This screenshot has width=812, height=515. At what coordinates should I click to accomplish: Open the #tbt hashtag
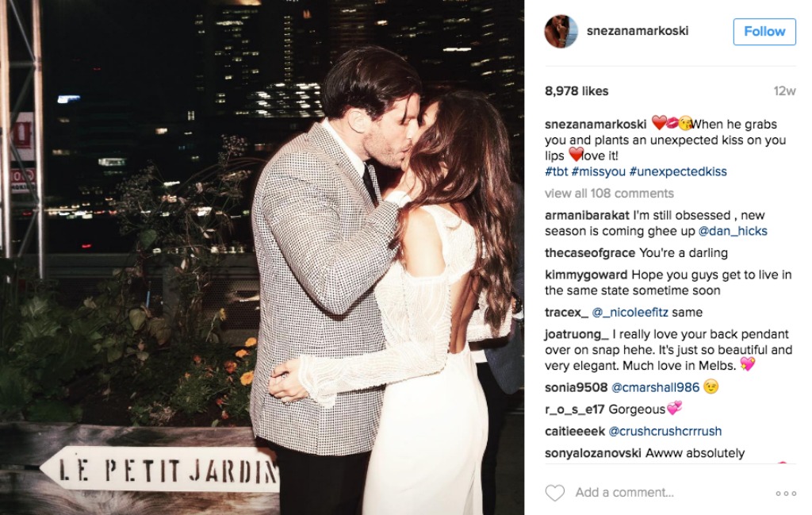point(556,171)
